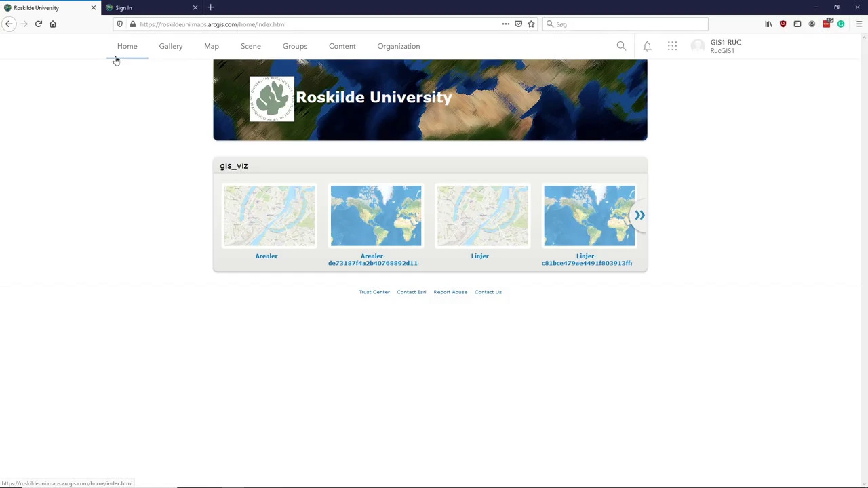The image size is (868, 488).
Task: Click the Linjer-c81bce479ae world map thumbnail
Action: coord(589,216)
